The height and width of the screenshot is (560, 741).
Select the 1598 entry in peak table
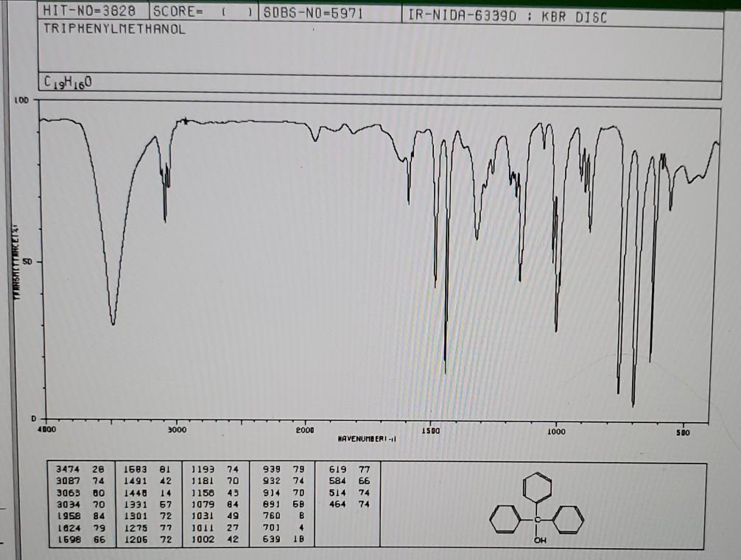80,539
